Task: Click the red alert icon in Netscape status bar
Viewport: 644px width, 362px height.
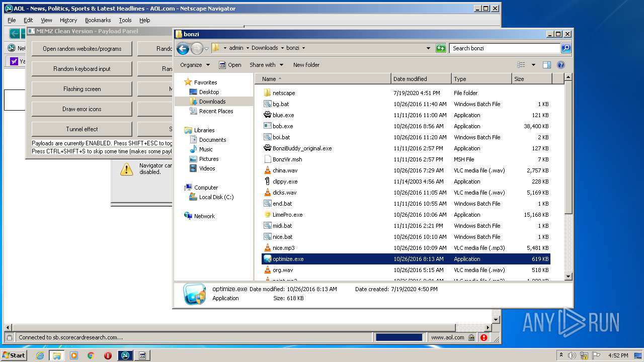Action: tap(484, 338)
